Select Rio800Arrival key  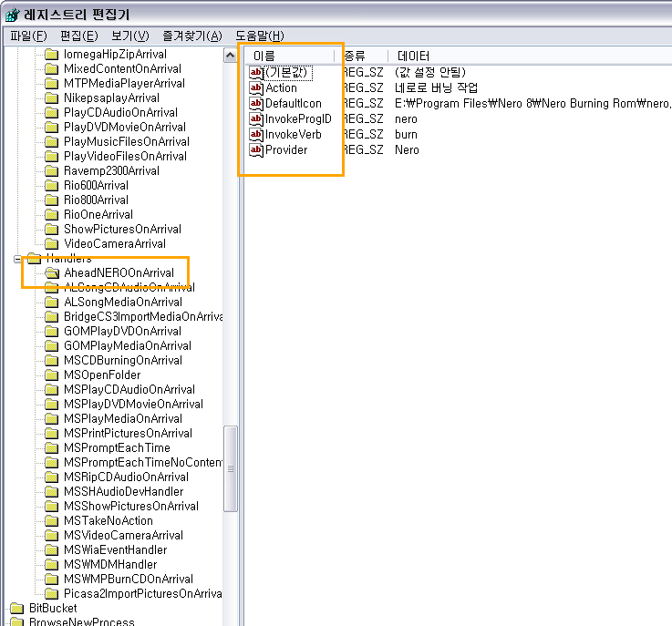tap(96, 200)
